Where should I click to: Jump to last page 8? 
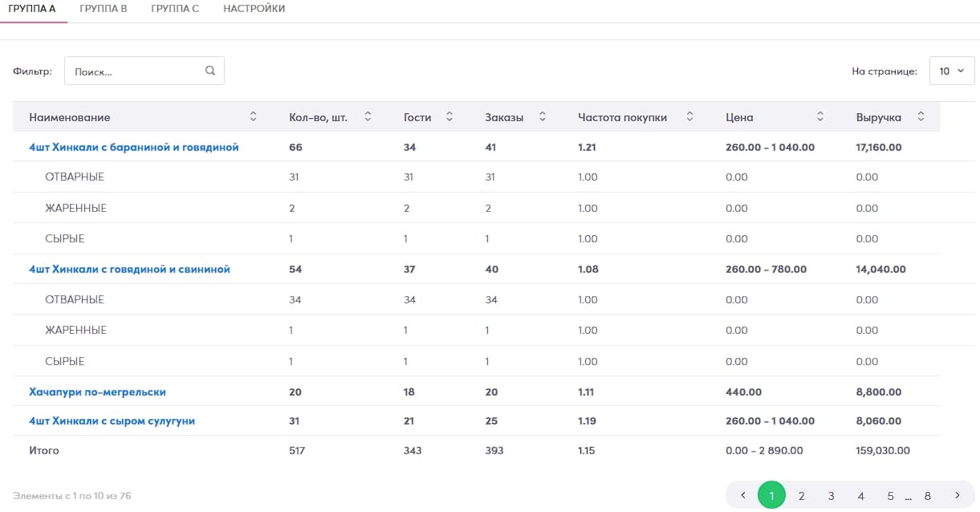(928, 496)
